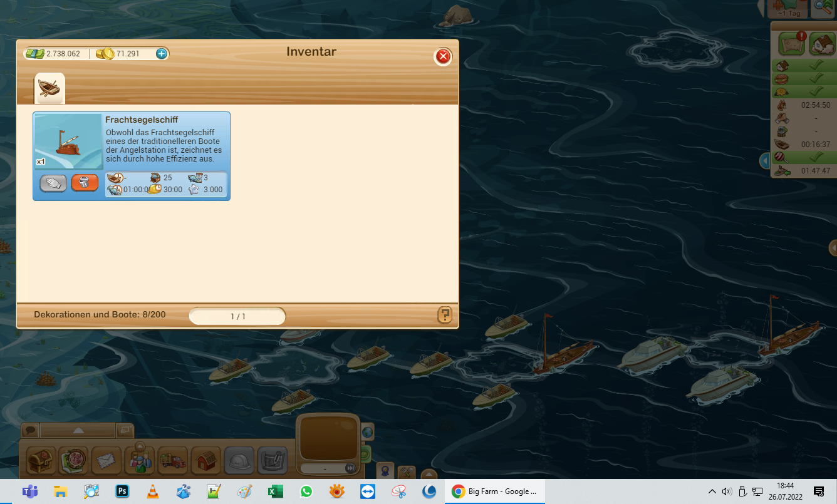Select the boat tab in Inventar
This screenshot has height=504, width=837.
[49, 88]
